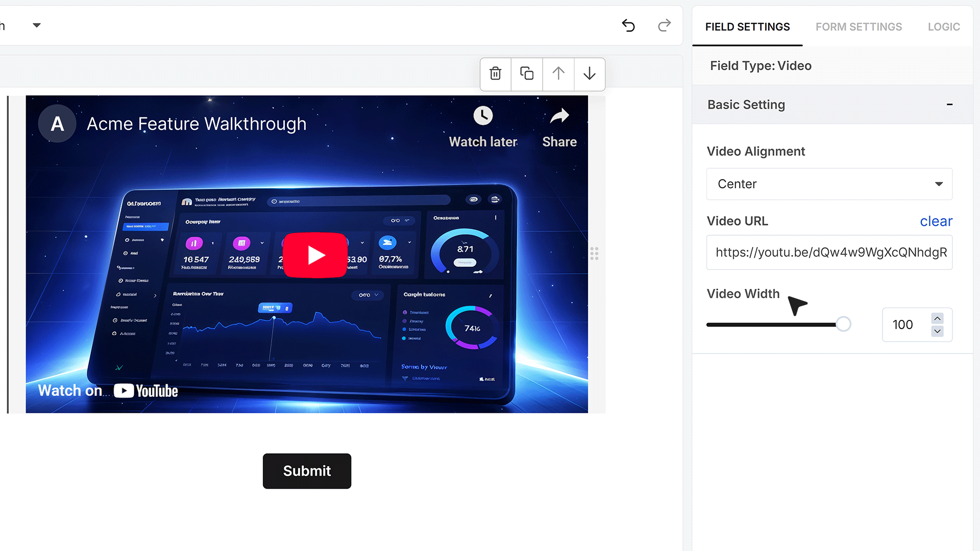
Task: Collapse the Basic Setting section
Action: coord(949,105)
